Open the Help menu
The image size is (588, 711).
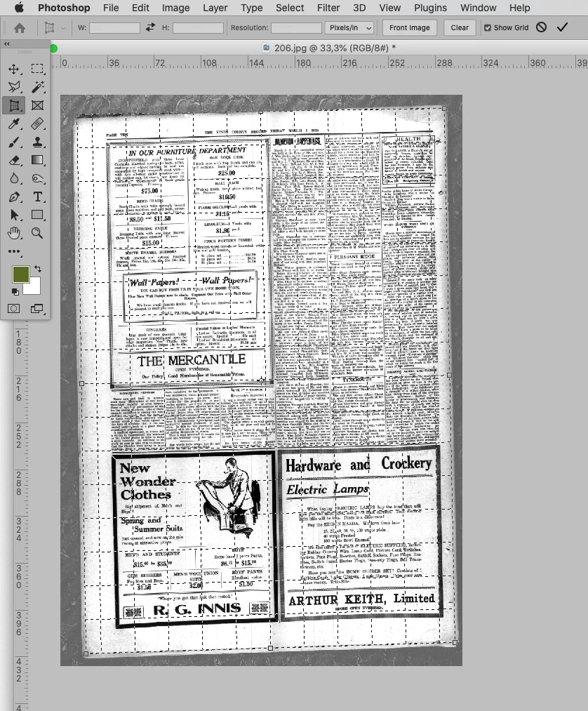click(x=519, y=8)
